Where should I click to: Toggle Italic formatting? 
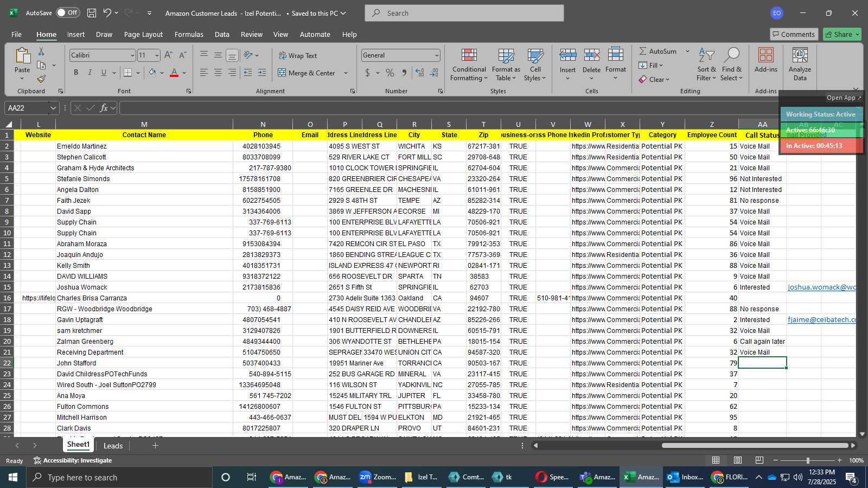(90, 73)
